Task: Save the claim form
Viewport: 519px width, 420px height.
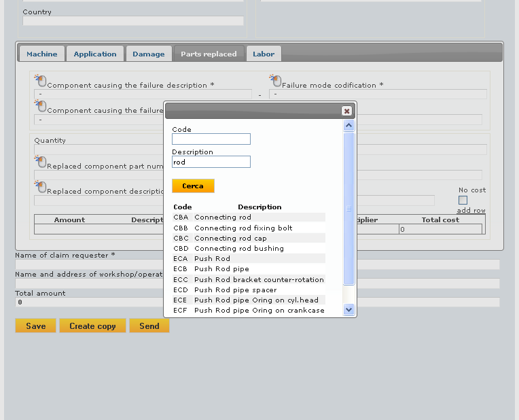Action: pyautogui.click(x=36, y=326)
